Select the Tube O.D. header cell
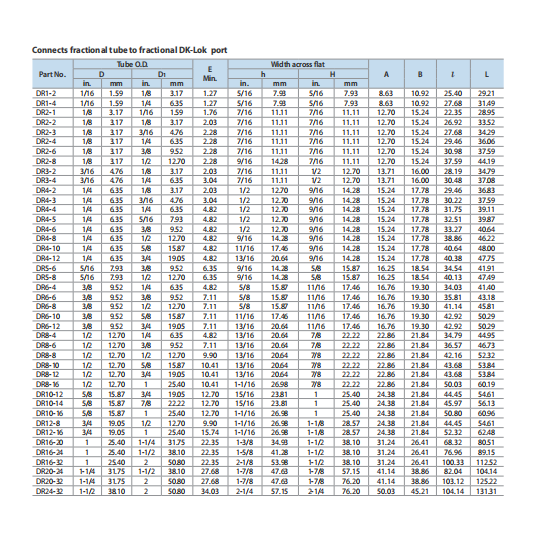 [133, 64]
